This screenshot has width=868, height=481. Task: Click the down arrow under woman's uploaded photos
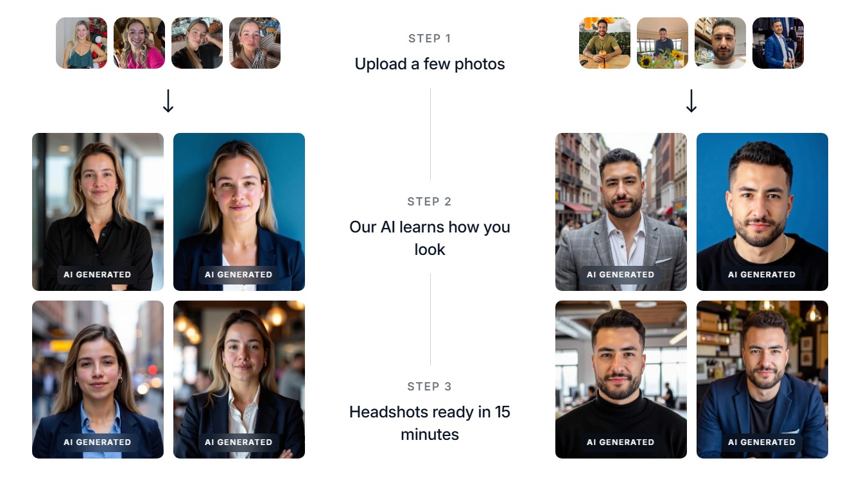tap(168, 101)
